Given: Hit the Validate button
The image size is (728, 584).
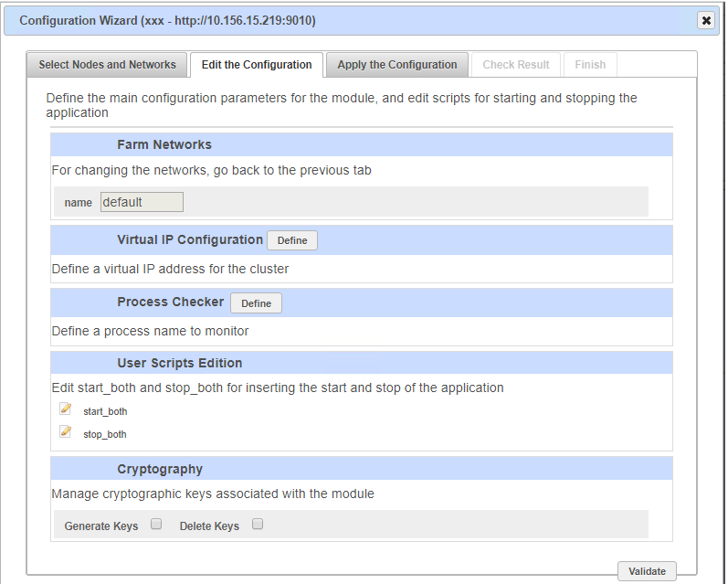Looking at the screenshot, I should tap(648, 571).
